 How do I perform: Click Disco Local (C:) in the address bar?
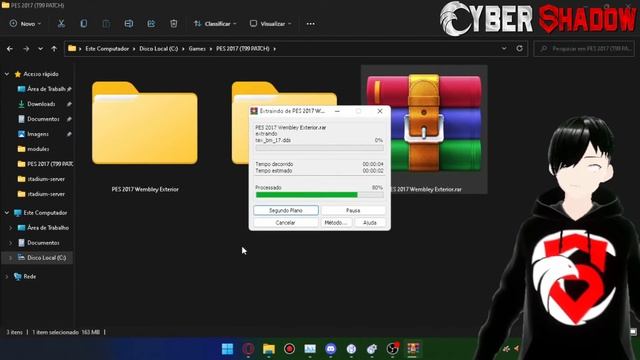pyautogui.click(x=159, y=49)
